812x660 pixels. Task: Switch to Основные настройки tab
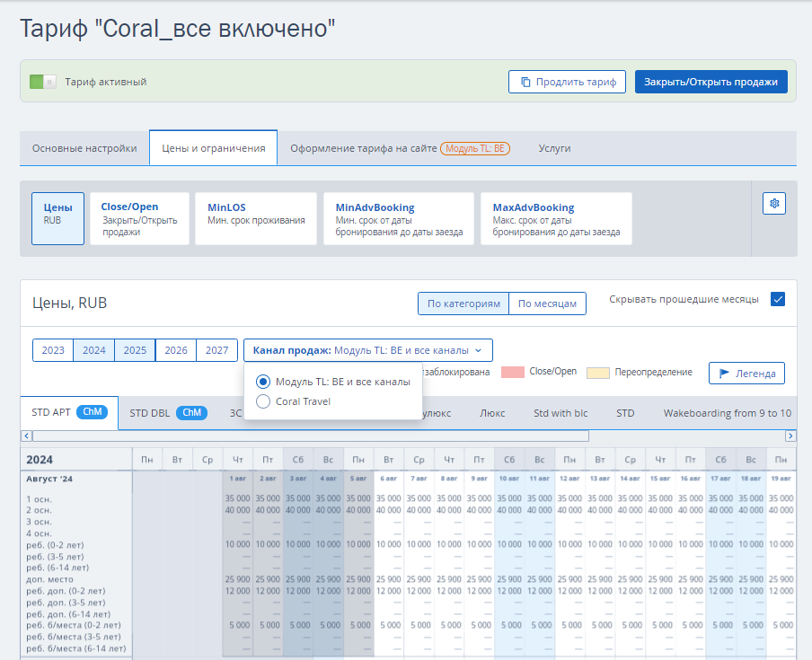coord(84,148)
